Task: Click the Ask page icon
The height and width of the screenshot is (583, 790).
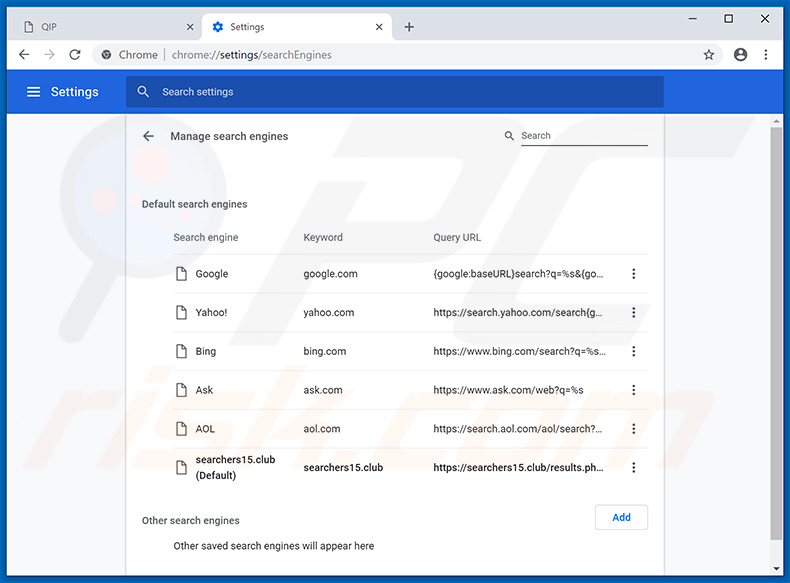Action: tap(181, 390)
